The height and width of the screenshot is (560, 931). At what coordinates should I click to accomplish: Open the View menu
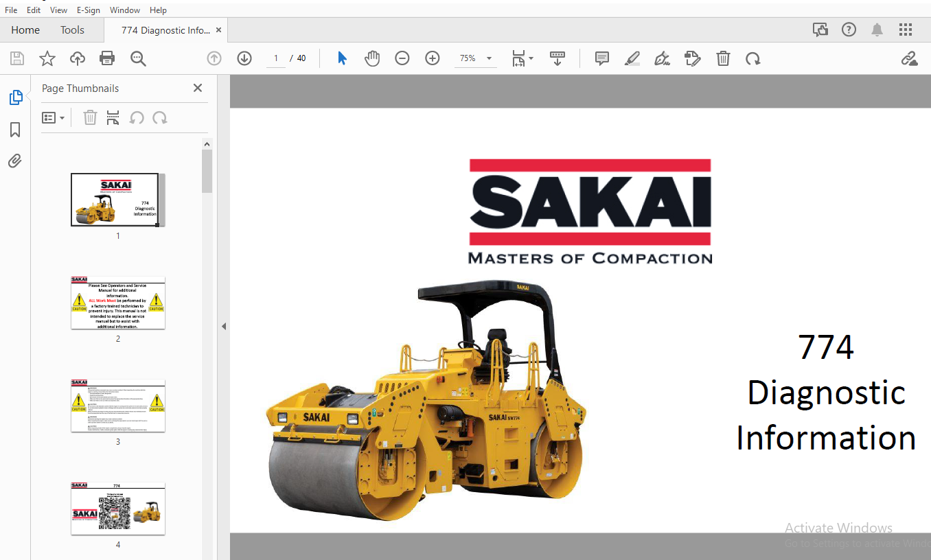click(59, 10)
